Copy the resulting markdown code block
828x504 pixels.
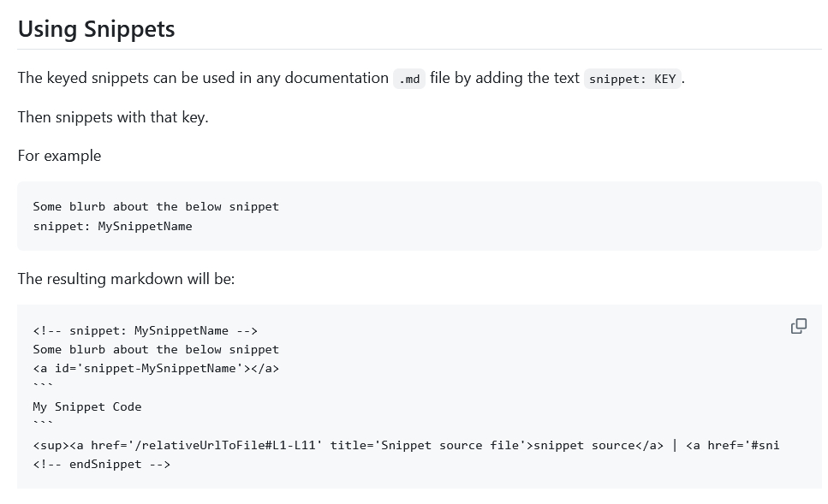tap(798, 326)
